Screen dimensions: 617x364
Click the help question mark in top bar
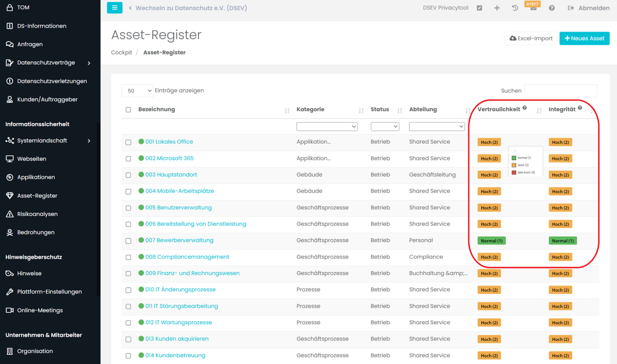pos(551,8)
